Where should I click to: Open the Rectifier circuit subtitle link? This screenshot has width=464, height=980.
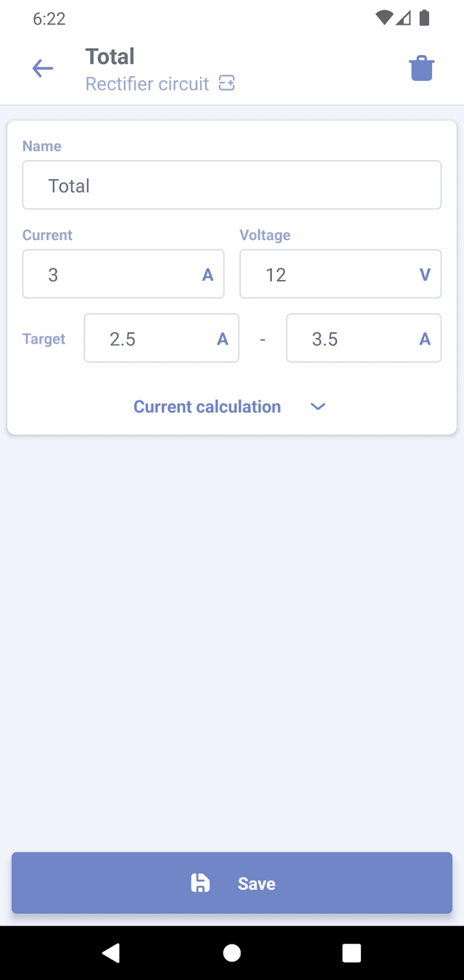147,84
